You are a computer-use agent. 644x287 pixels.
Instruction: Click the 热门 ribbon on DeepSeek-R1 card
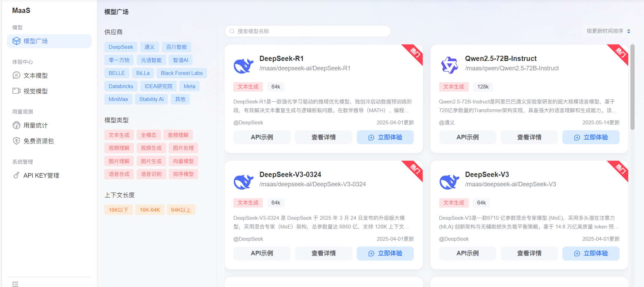point(415,53)
